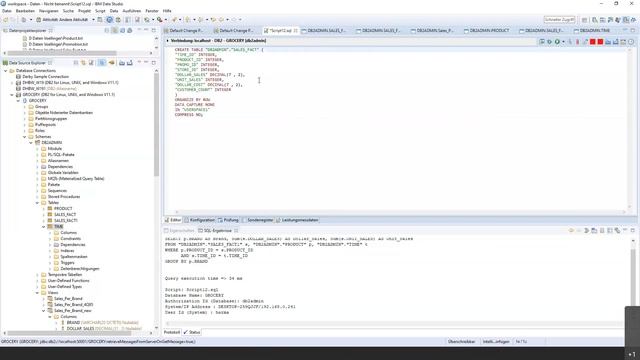Open the Bearbeiten menu
640x360 pixels.
coord(25,11)
